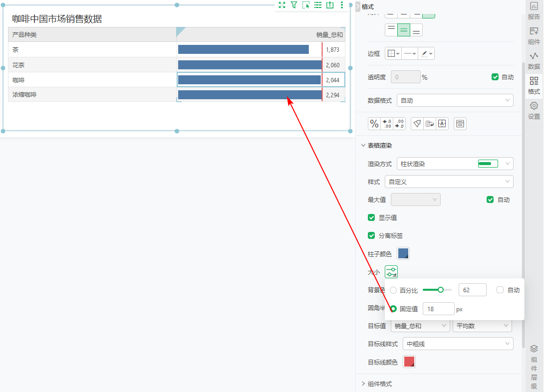
Task: Open the 数据 sidebar tab
Action: 534,61
